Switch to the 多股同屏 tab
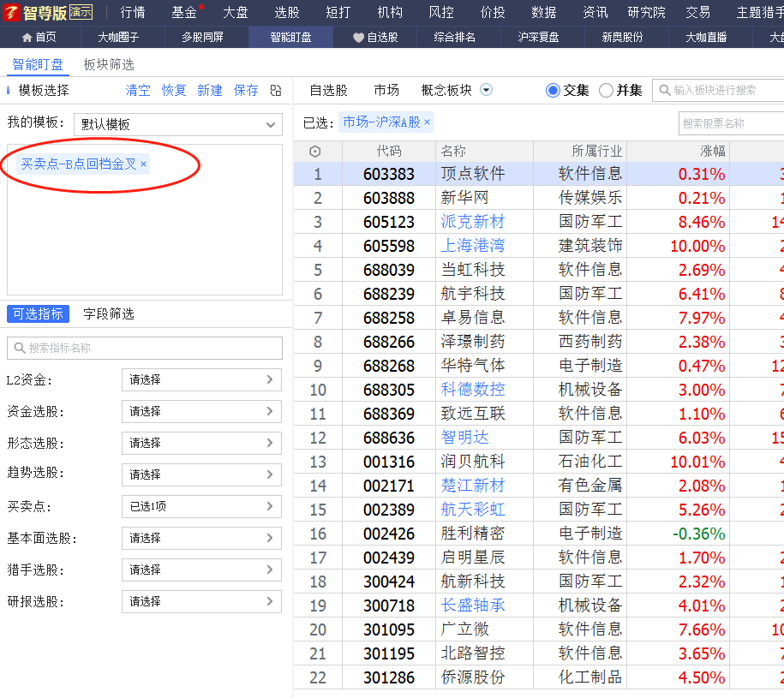The width and height of the screenshot is (784, 698). click(x=202, y=38)
